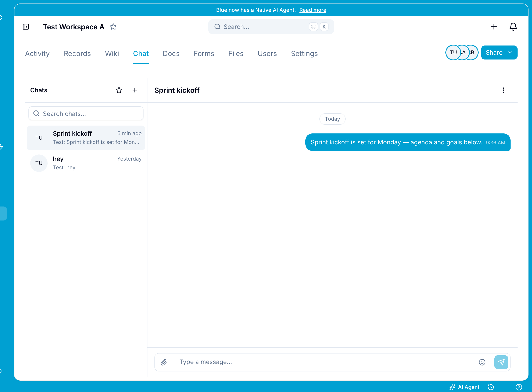Attach a file with paperclip icon
Screen dimensions: 532x392
click(x=164, y=362)
